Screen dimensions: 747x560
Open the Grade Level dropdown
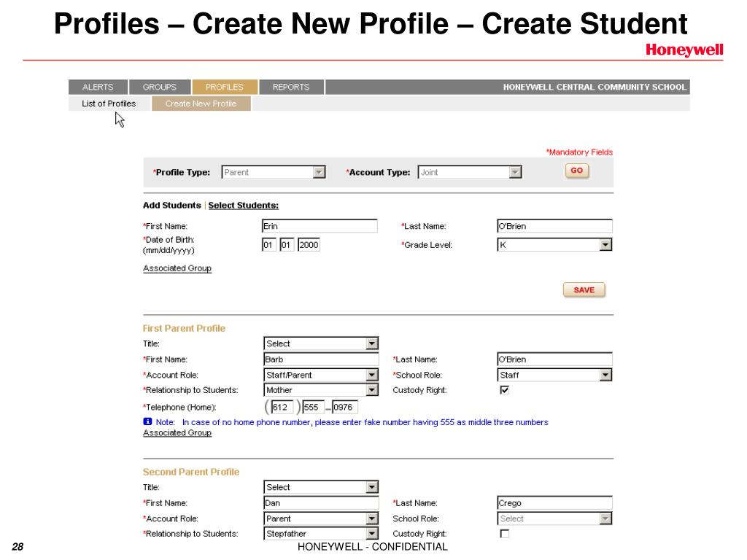point(554,245)
